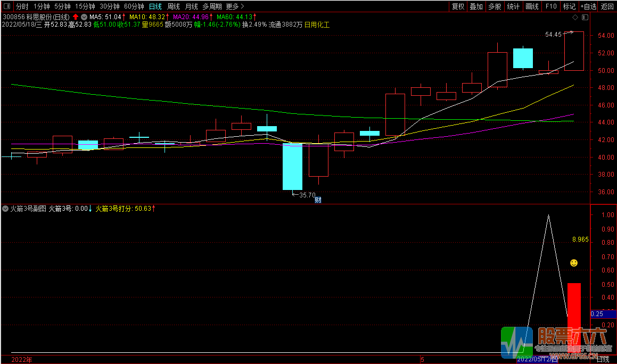Click the 2022年 label on time axis

click(22, 360)
